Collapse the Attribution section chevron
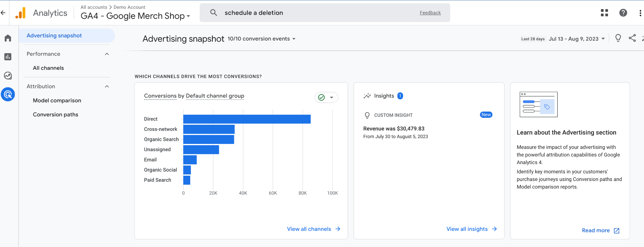 pyautogui.click(x=107, y=86)
